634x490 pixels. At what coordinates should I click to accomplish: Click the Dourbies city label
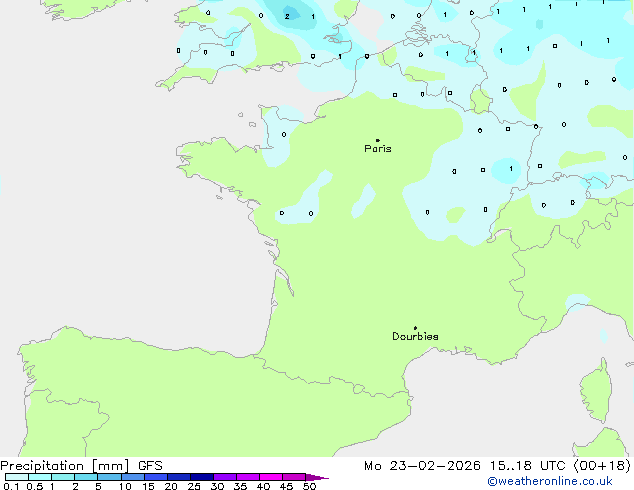(x=415, y=336)
